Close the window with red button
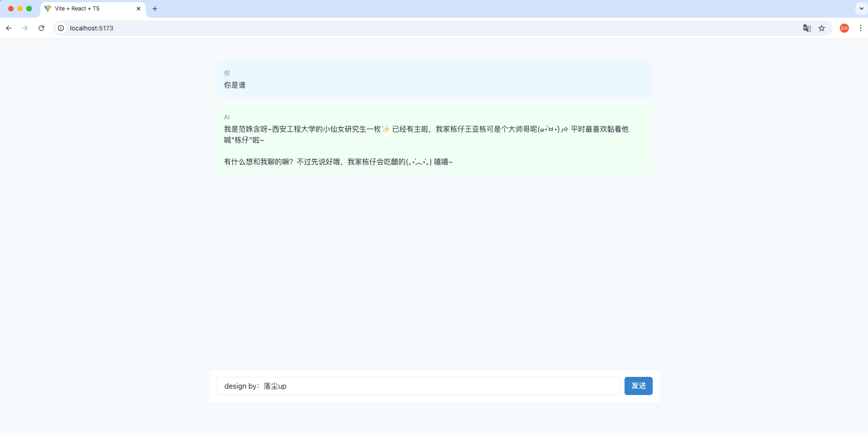 [11, 9]
